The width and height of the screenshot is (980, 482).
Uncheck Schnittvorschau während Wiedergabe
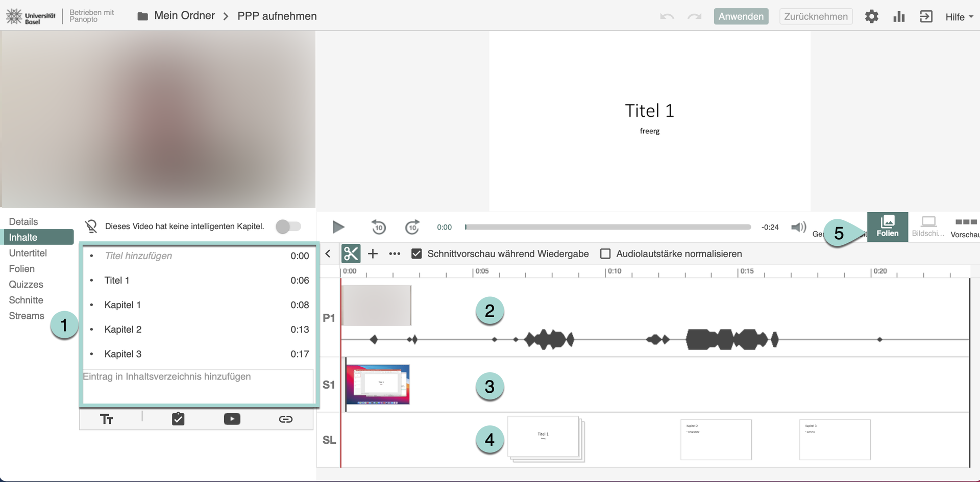(416, 253)
